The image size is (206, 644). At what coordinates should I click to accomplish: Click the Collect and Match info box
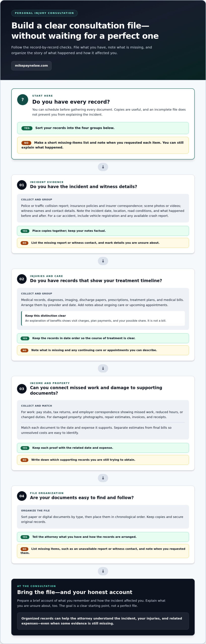(x=103, y=420)
